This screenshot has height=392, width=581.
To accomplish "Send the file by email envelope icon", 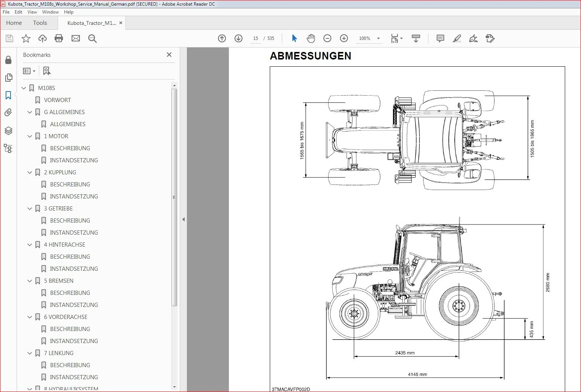I will (x=76, y=38).
